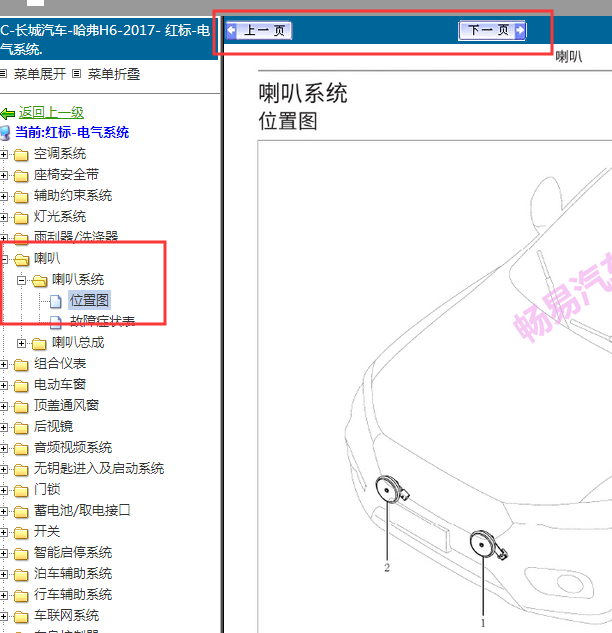Click the green back arrow icon
Image resolution: width=612 pixels, height=633 pixels.
click(x=8, y=114)
